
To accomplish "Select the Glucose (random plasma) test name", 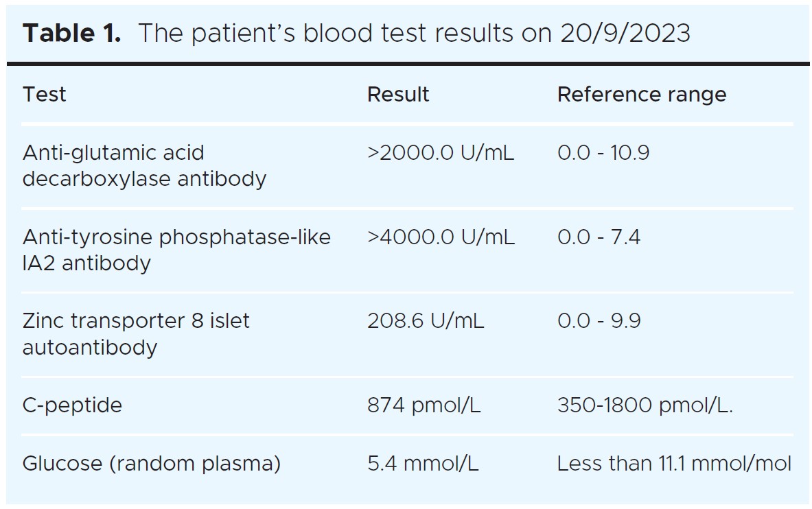I will (152, 464).
